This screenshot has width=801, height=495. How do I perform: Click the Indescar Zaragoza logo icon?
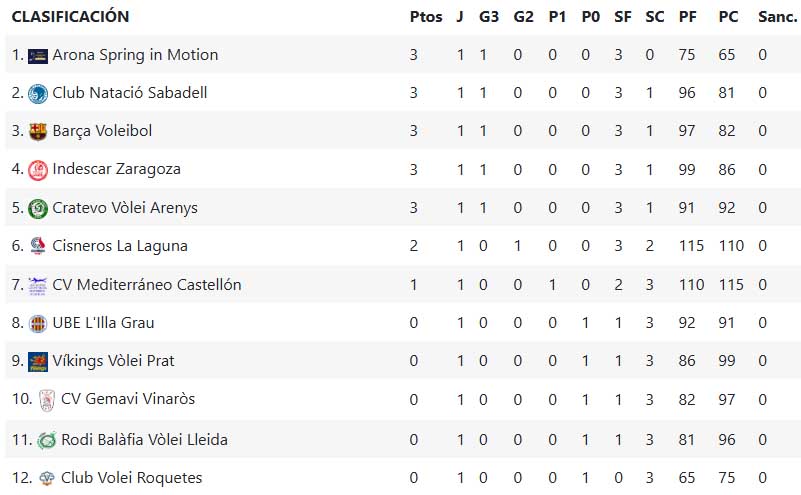(38, 170)
